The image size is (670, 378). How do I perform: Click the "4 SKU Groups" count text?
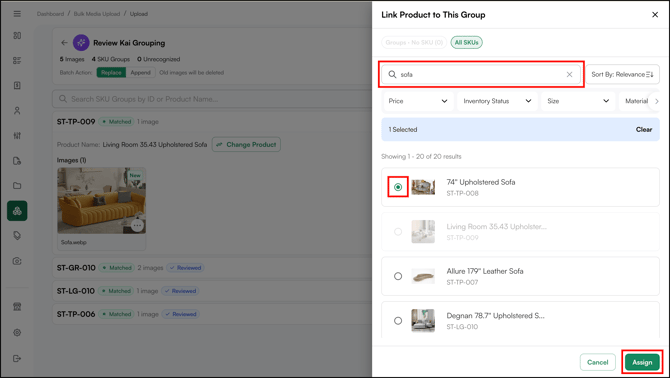tap(111, 59)
